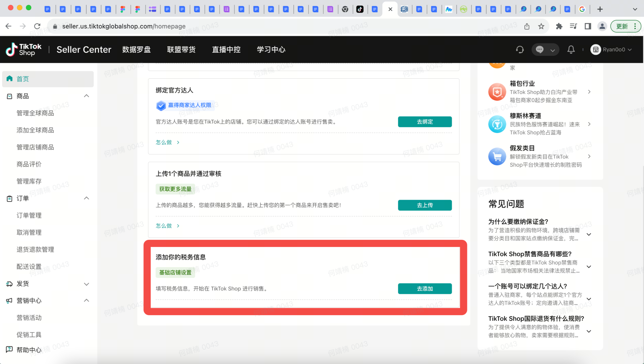The image size is (644, 364).
Task: Open the browser extensions puzzle icon
Action: tap(559, 26)
